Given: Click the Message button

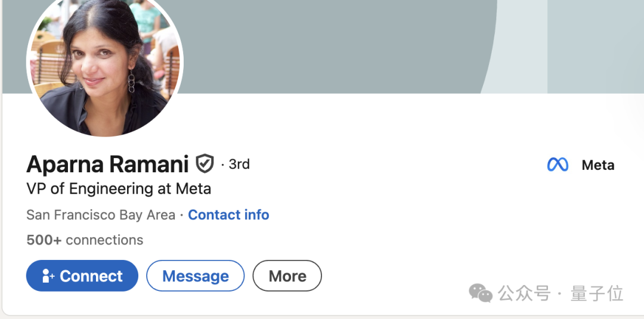Looking at the screenshot, I should (196, 276).
